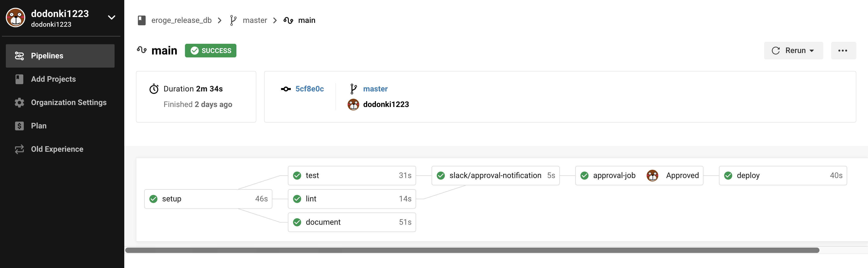Expand the organization switcher chevron
Viewport: 868px width, 268px height.
coord(111,18)
